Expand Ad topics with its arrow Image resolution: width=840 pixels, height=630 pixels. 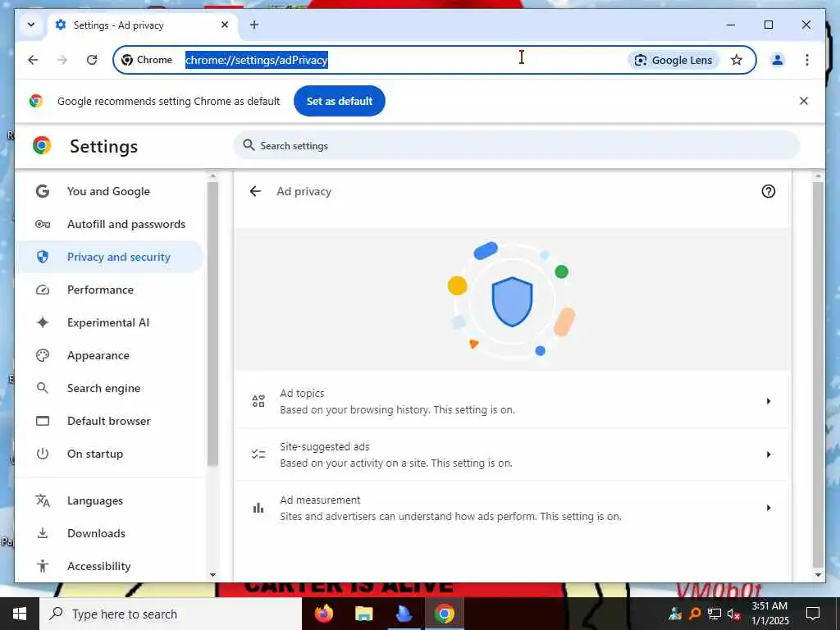pyautogui.click(x=768, y=401)
